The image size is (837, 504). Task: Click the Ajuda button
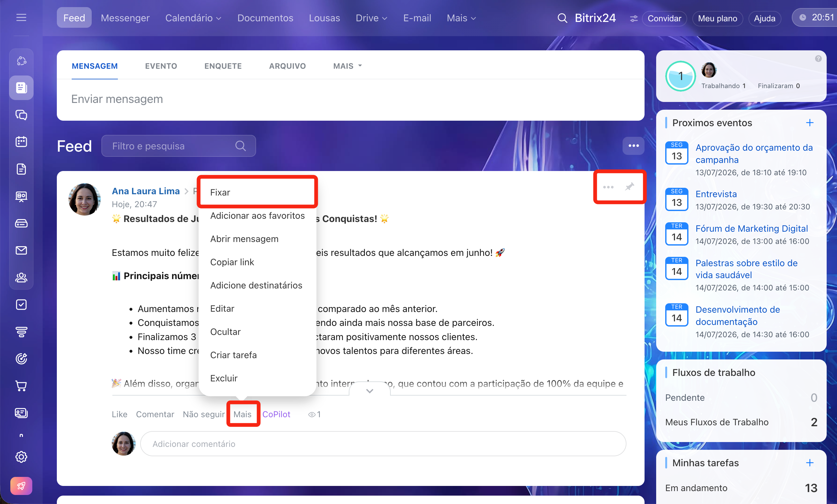click(x=765, y=18)
